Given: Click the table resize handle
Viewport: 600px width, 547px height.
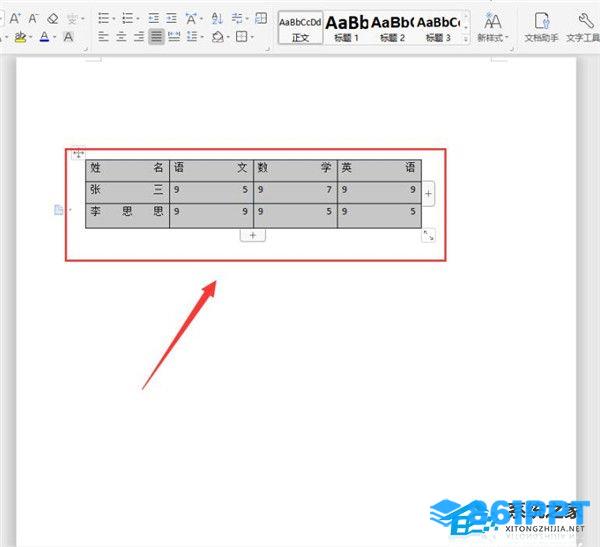Looking at the screenshot, I should coord(428,235).
